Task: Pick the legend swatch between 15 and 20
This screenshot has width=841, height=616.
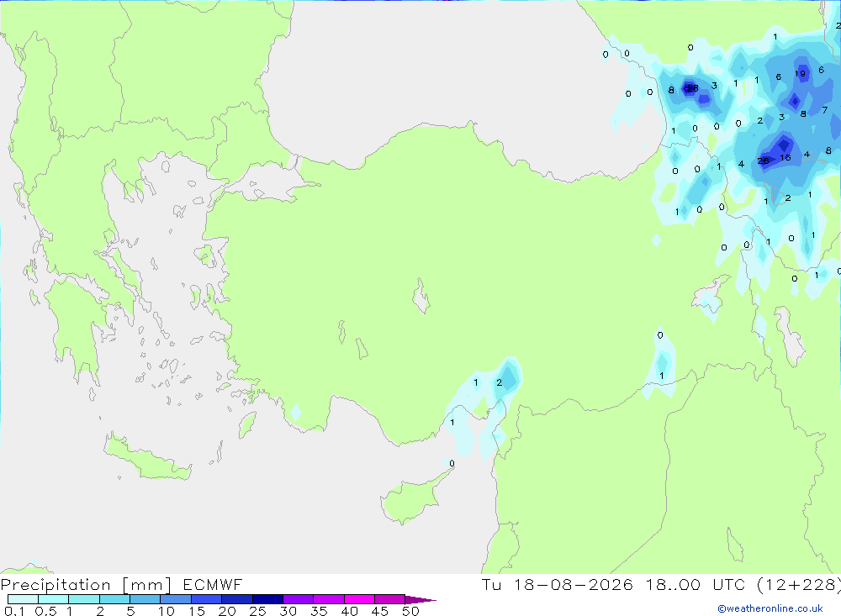Action: (x=207, y=599)
